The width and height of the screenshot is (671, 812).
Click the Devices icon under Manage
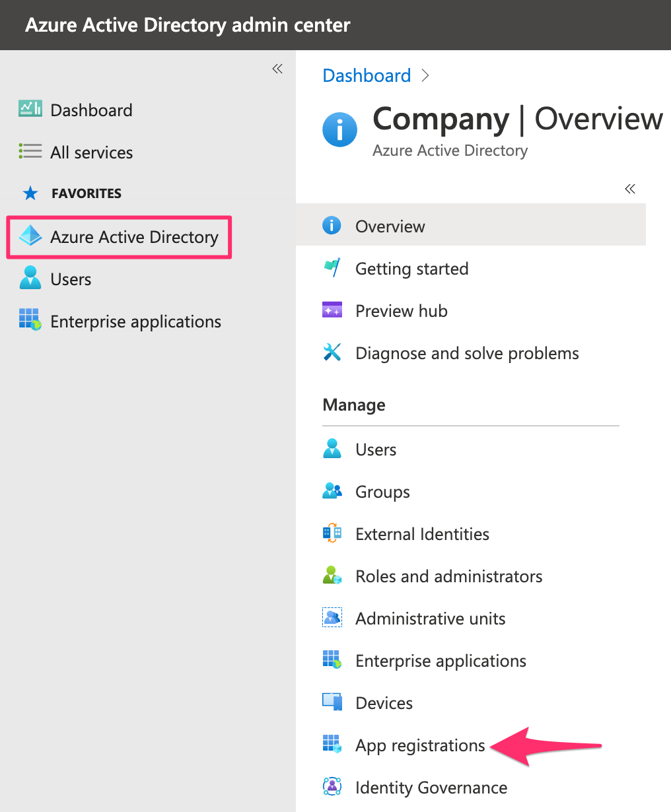tap(332, 702)
